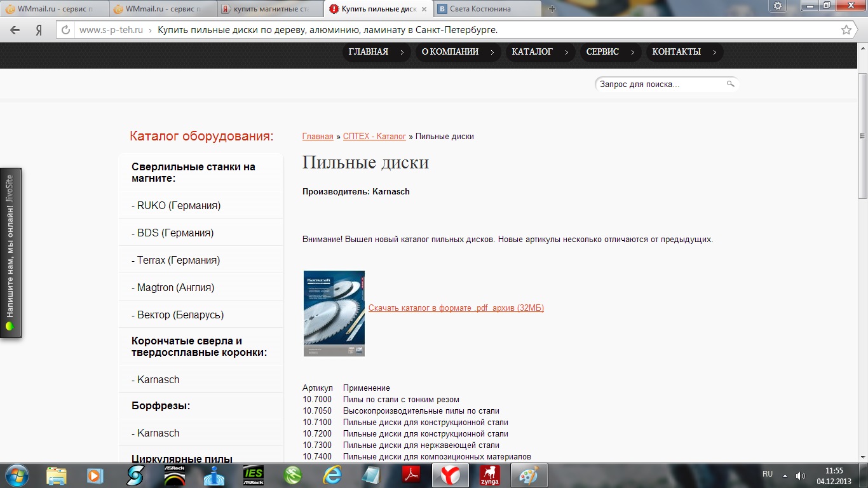868x488 pixels.
Task: Click the 'Борфрезы:' sidebar heading
Action: click(161, 406)
